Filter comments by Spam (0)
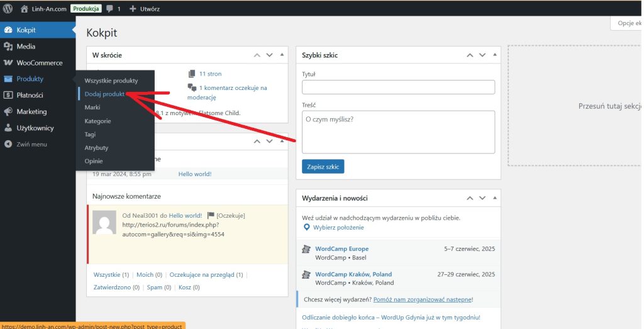644x329 pixels. point(159,287)
